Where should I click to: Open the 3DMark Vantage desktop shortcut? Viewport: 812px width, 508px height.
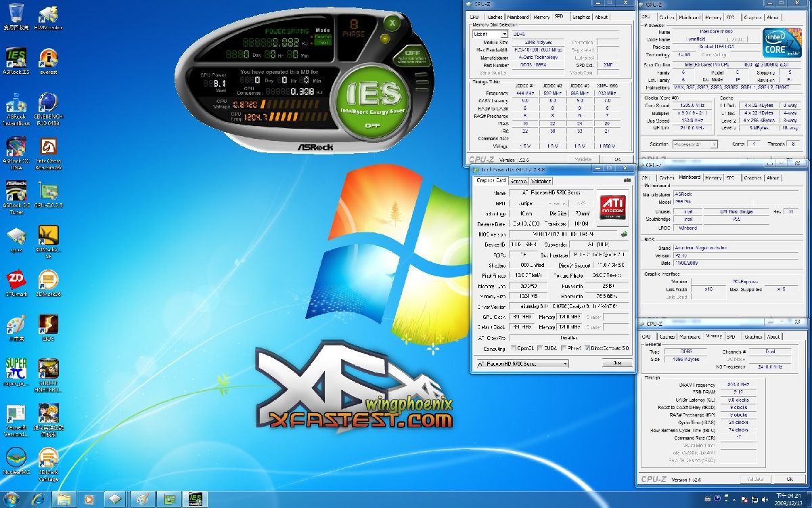[48, 464]
